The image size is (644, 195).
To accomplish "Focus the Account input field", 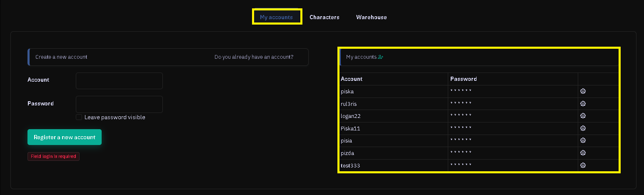I will click(x=119, y=81).
